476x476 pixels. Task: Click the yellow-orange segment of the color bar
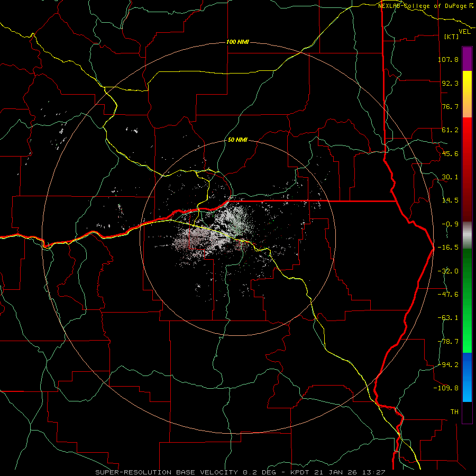point(467,94)
